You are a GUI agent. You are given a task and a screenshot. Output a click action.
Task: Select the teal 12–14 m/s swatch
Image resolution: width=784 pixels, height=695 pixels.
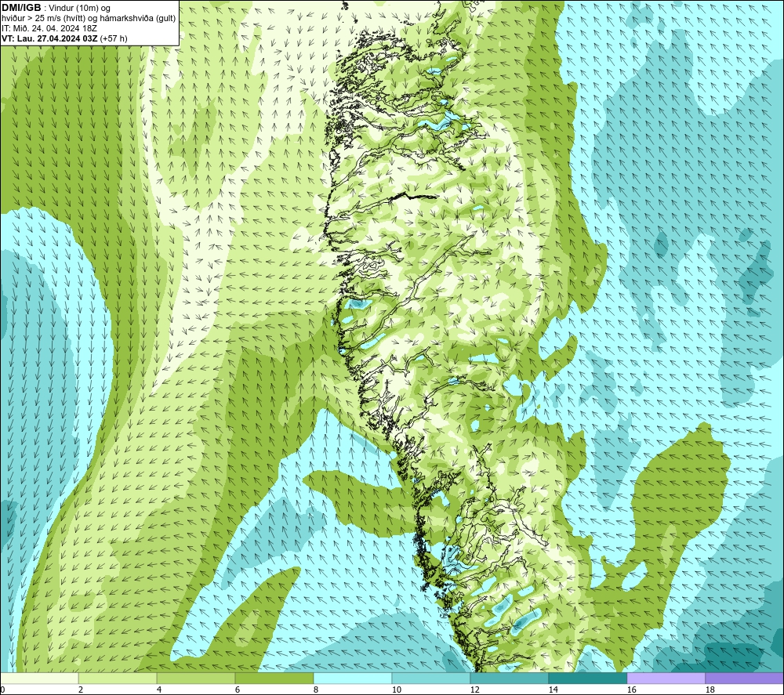pyautogui.click(x=509, y=678)
